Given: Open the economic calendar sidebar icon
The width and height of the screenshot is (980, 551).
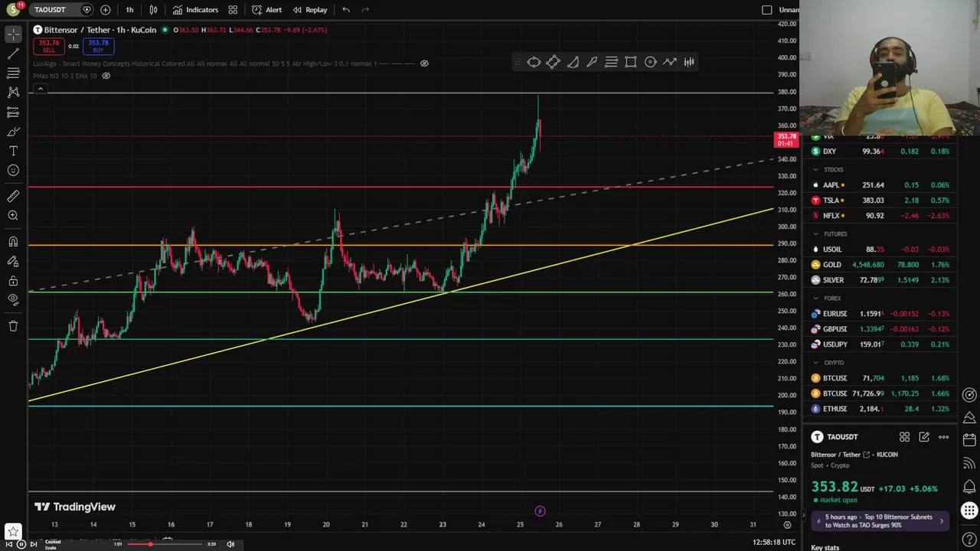Looking at the screenshot, I should 969,440.
